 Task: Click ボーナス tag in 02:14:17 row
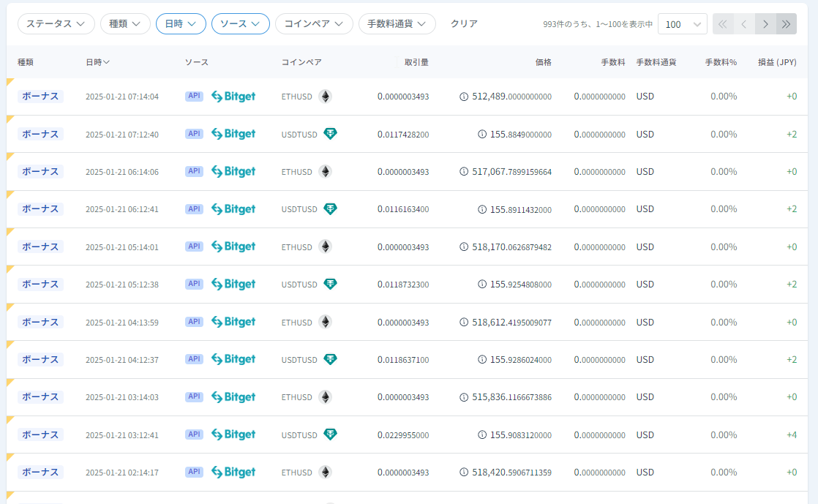[41, 472]
